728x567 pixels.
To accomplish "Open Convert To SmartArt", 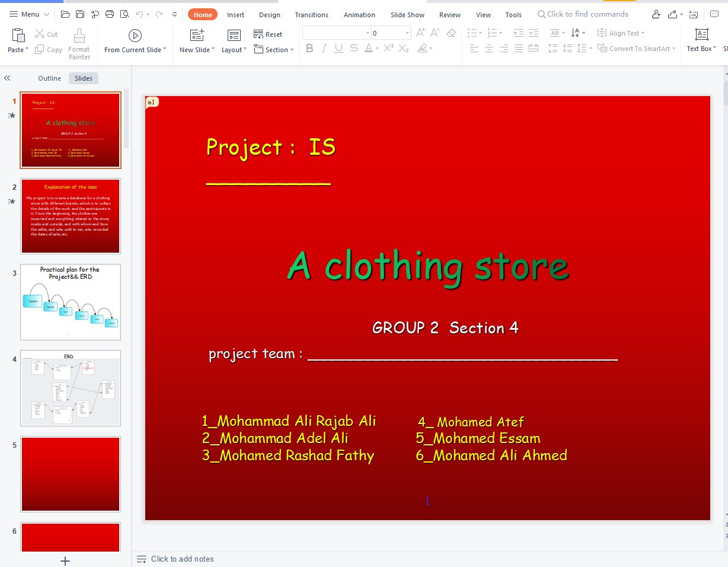I will tap(636, 49).
